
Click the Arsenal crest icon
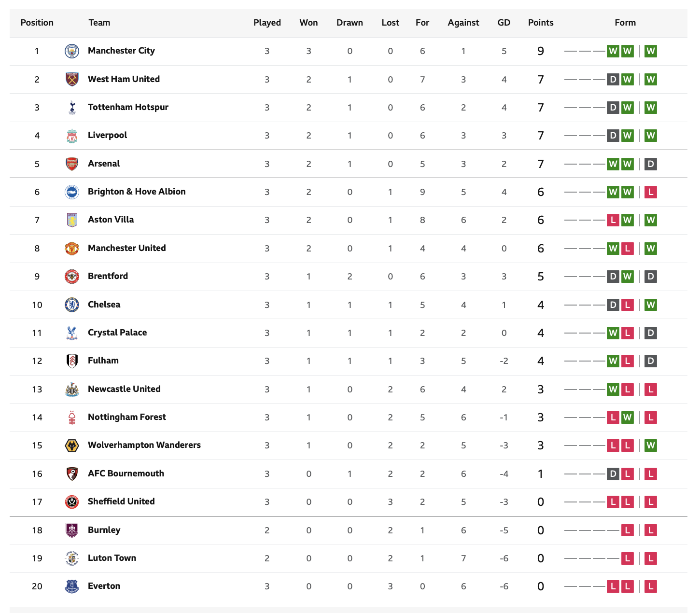(72, 164)
